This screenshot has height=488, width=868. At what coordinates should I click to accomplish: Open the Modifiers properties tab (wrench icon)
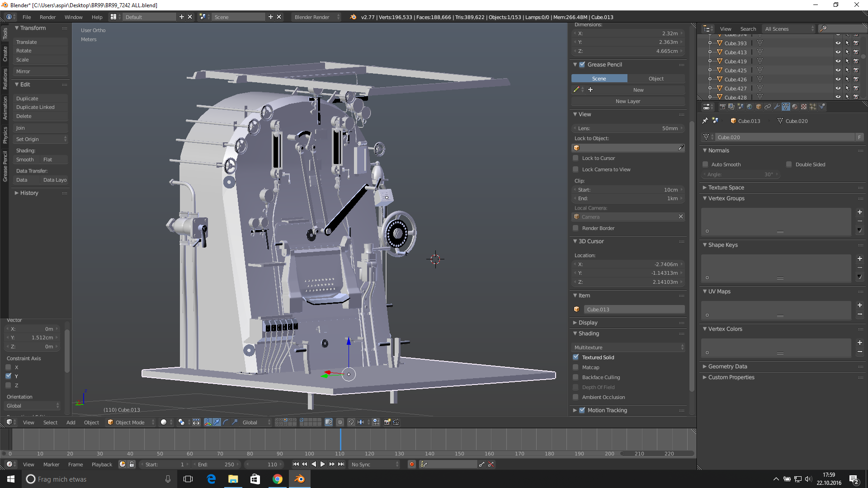tap(777, 107)
